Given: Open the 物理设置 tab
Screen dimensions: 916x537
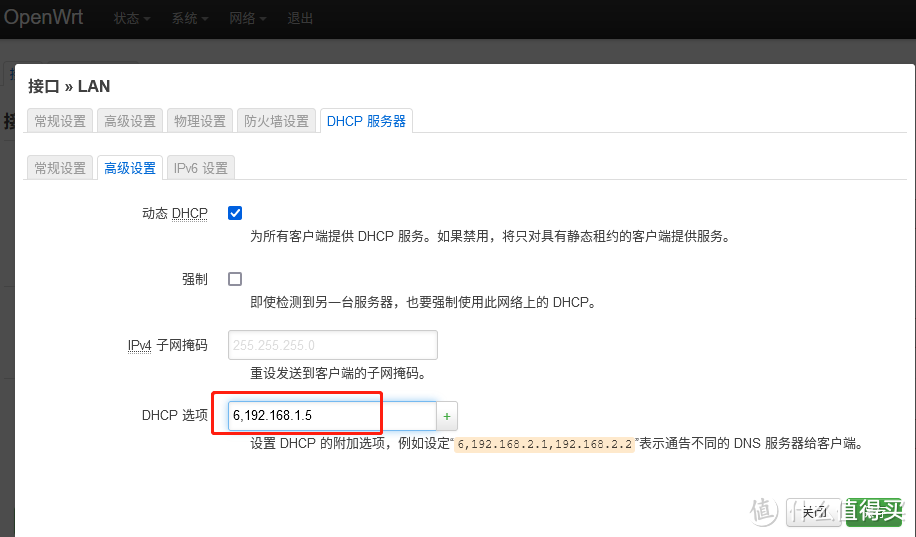Looking at the screenshot, I should (200, 121).
